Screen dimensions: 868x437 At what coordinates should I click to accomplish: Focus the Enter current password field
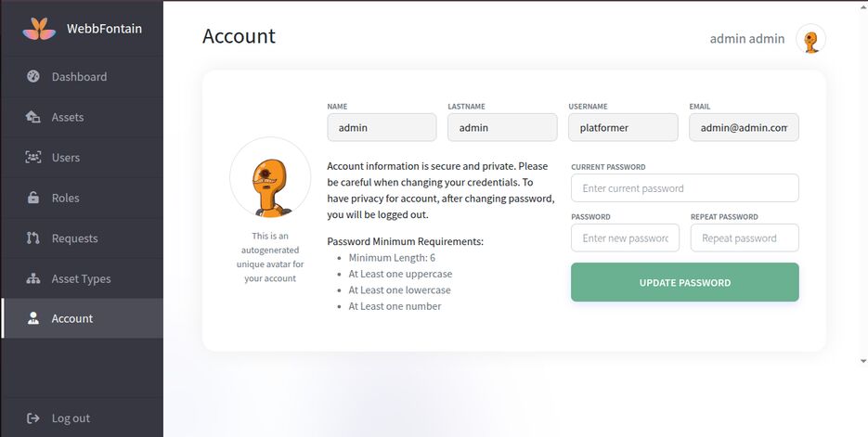[684, 188]
